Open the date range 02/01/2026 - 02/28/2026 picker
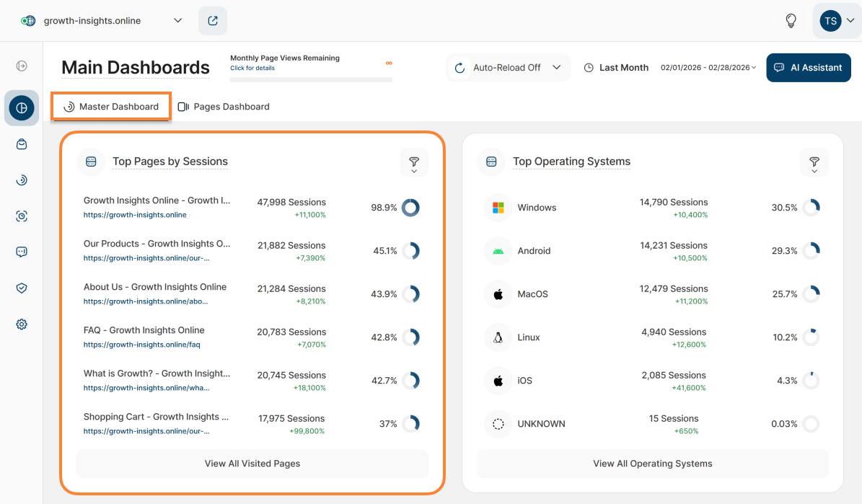This screenshot has height=504, width=862. [x=708, y=68]
